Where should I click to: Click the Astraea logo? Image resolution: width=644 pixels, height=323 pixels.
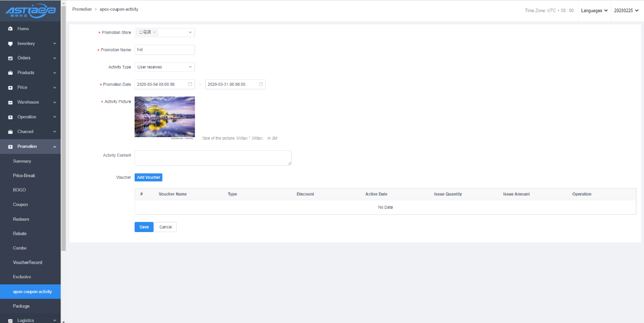click(x=30, y=11)
